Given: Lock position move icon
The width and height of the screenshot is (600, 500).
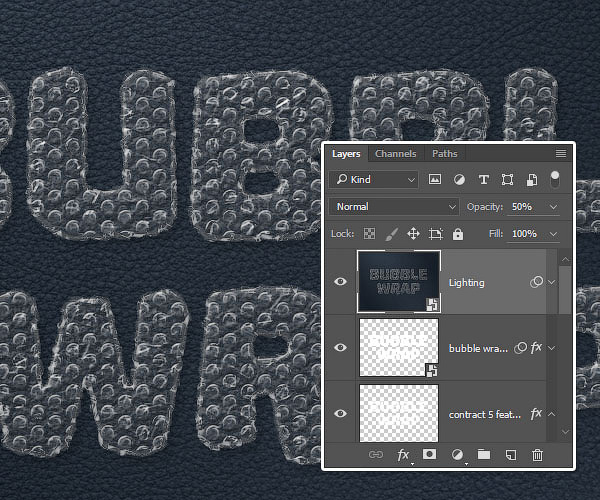Looking at the screenshot, I should [x=413, y=233].
